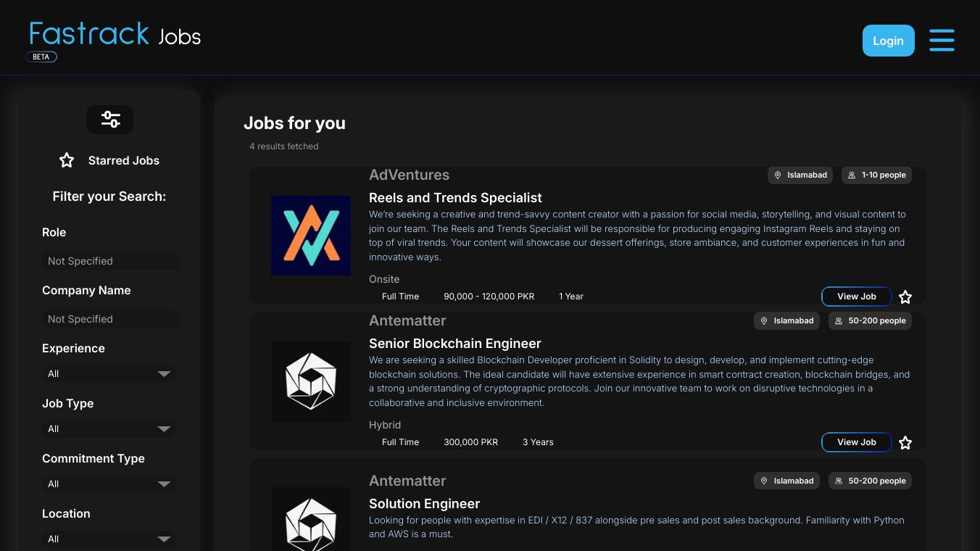Click the Company Name filter field
The image size is (980, 551).
(x=109, y=319)
